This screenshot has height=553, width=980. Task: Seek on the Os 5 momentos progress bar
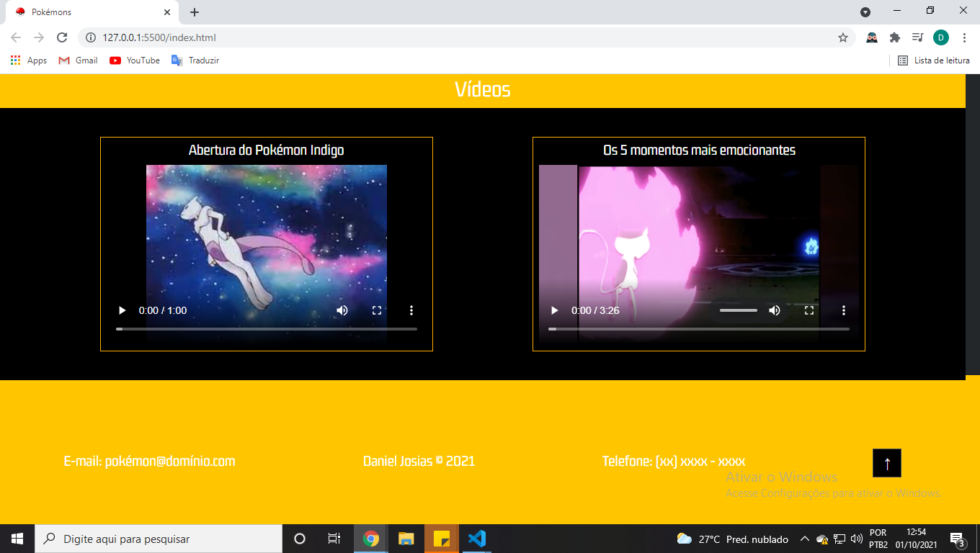coord(699,329)
